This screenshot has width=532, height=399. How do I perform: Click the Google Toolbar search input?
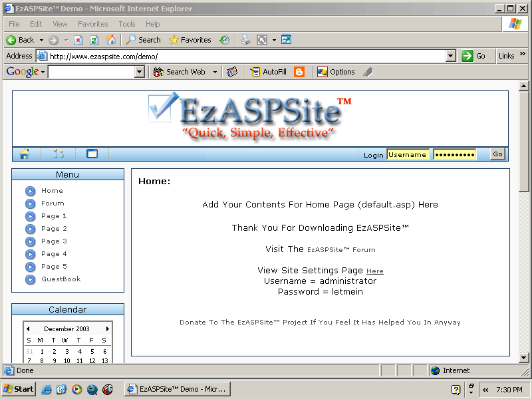92,72
